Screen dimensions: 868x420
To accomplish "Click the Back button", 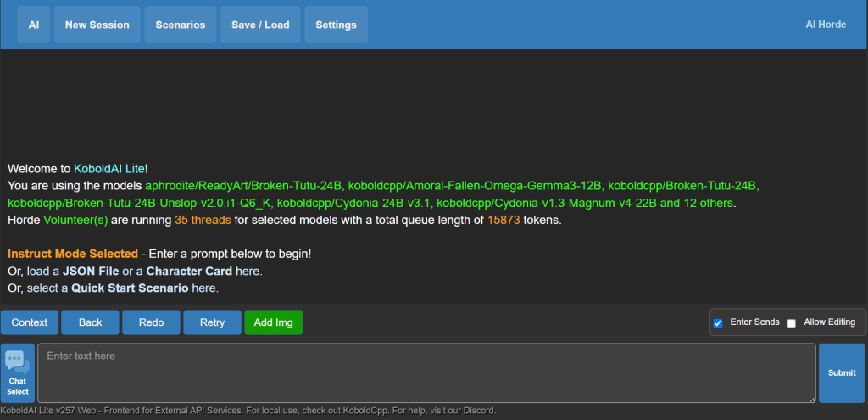I will click(x=90, y=322).
